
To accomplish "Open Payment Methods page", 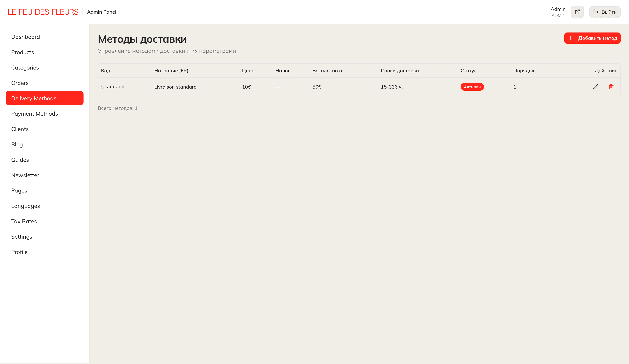I will tap(34, 114).
